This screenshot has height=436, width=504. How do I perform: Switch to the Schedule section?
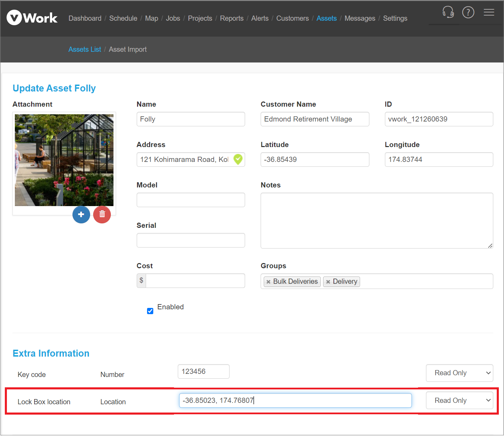pyautogui.click(x=123, y=18)
